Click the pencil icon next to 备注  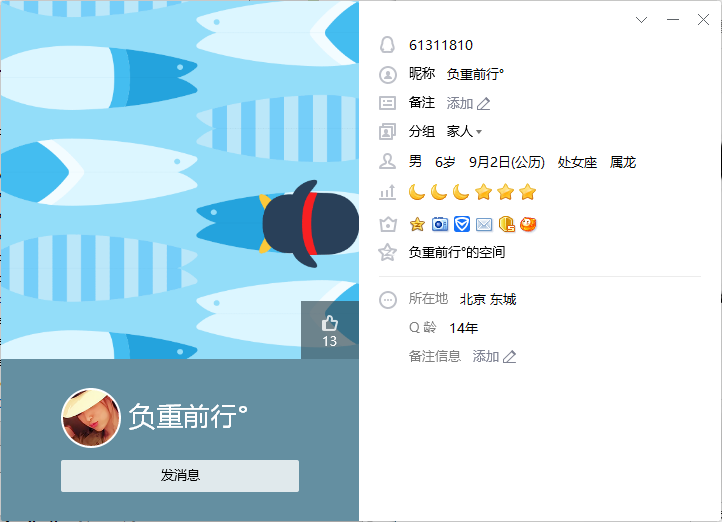(483, 104)
